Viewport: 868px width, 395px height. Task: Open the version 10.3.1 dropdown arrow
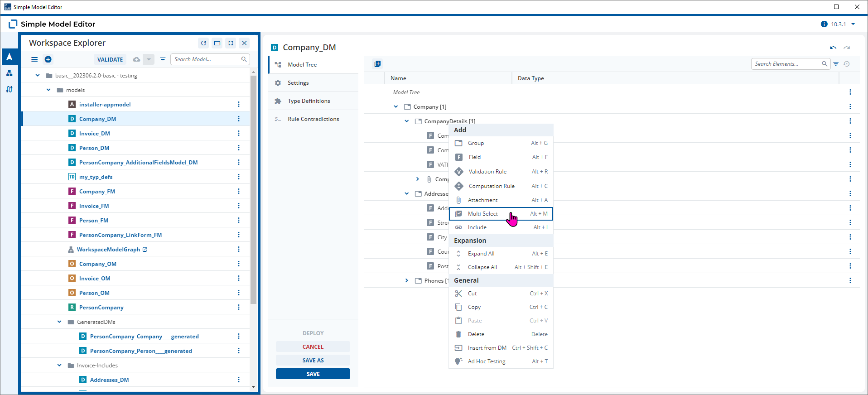tap(853, 24)
